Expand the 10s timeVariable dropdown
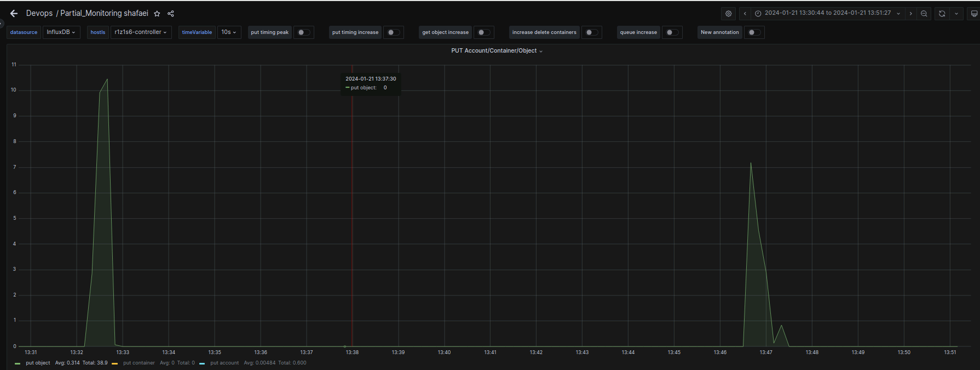Viewport: 980px width, 370px height. click(x=229, y=32)
